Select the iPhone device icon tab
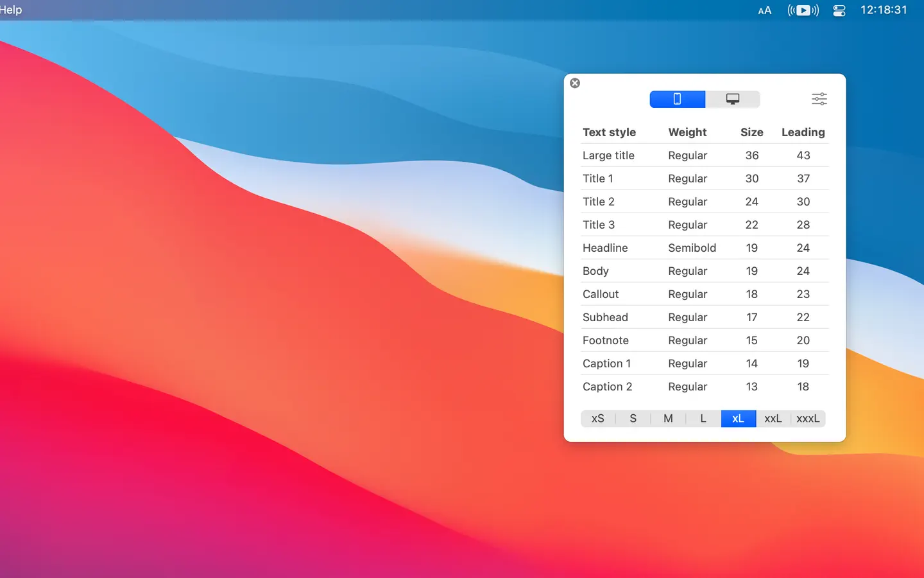The image size is (924, 578). point(677,99)
